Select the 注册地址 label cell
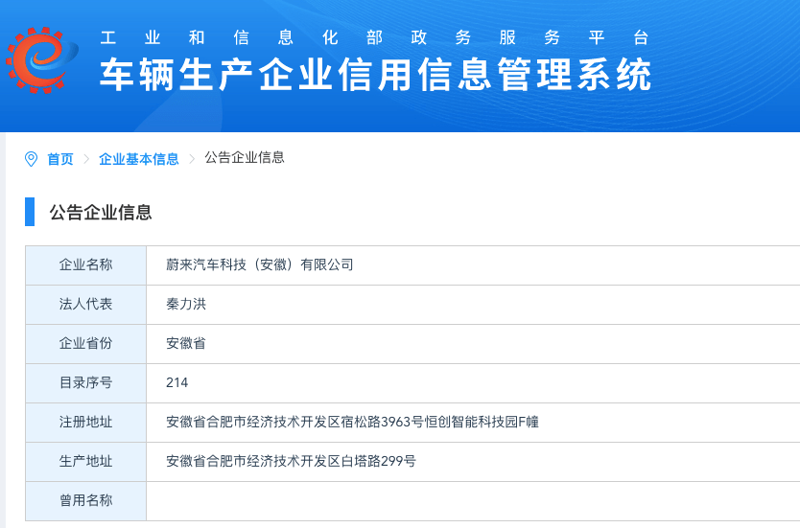This screenshot has height=528, width=800. click(86, 422)
